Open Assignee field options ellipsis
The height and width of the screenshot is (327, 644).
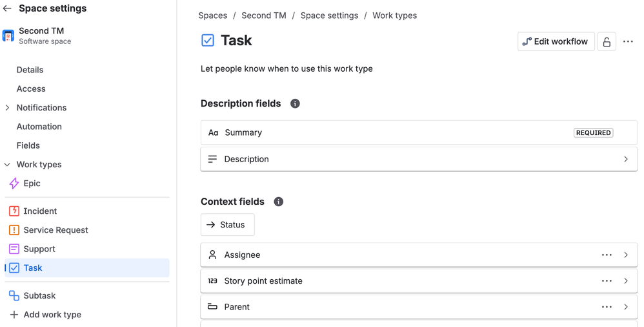[x=607, y=255]
